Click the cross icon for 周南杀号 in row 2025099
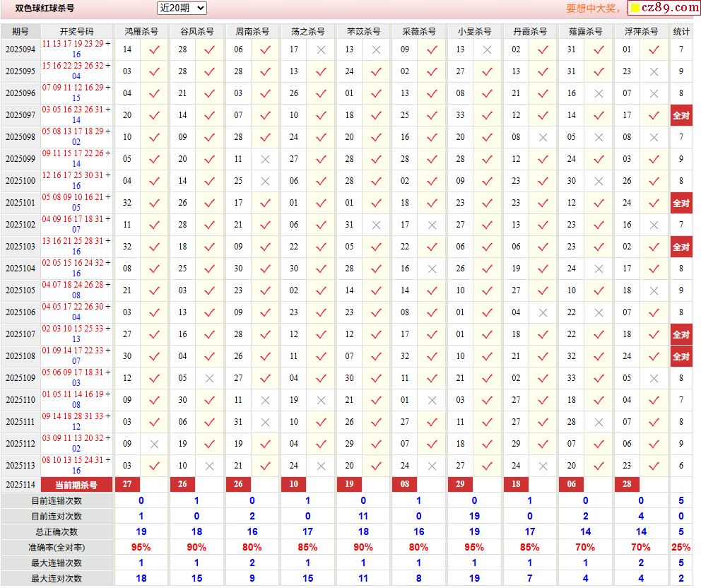Screen dimensions: 701x588 pyautogui.click(x=265, y=159)
